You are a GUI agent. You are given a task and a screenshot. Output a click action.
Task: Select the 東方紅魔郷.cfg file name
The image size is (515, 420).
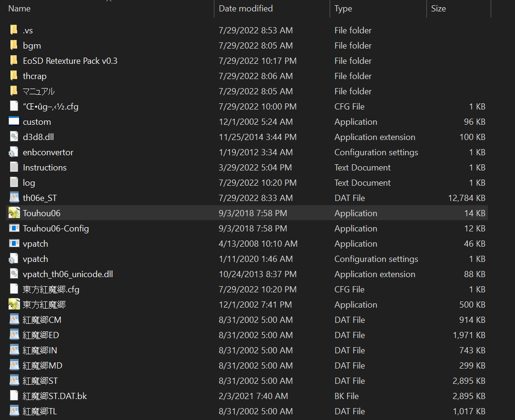[x=51, y=290]
